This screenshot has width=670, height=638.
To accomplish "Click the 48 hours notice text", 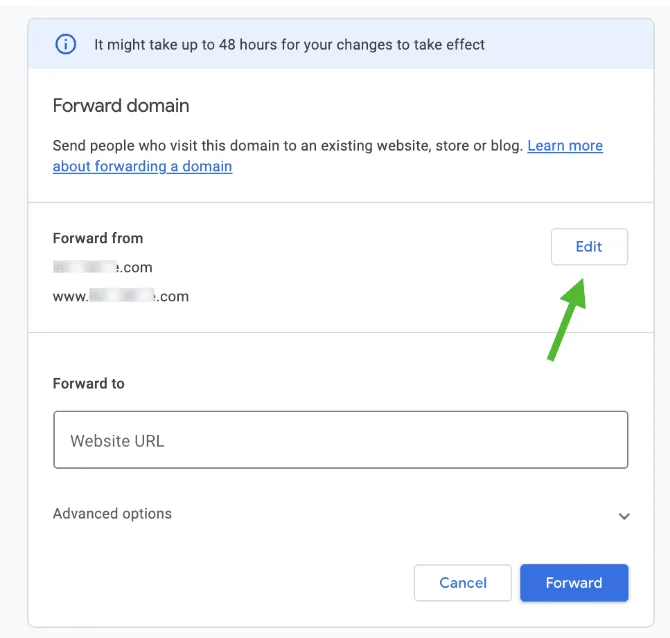I will point(289,44).
